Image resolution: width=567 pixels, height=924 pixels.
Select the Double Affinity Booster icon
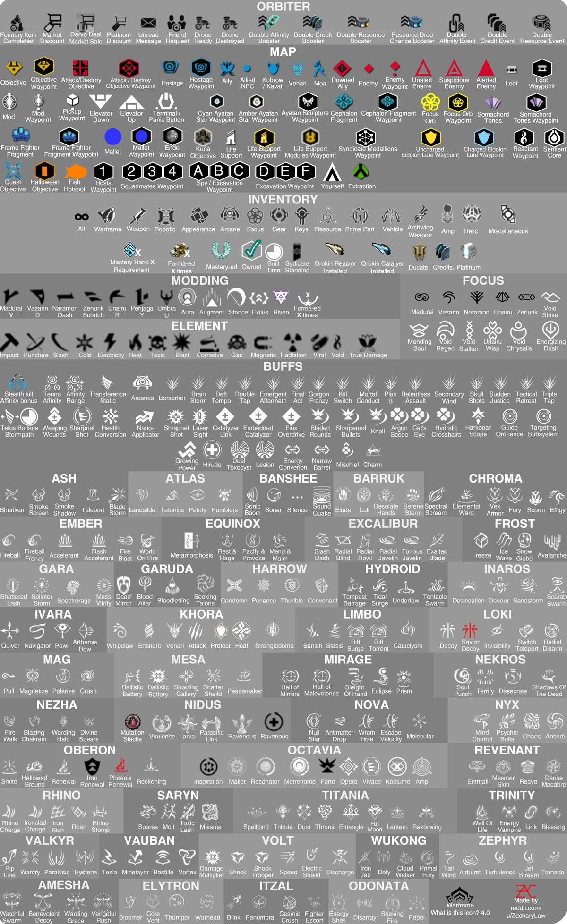269,22
